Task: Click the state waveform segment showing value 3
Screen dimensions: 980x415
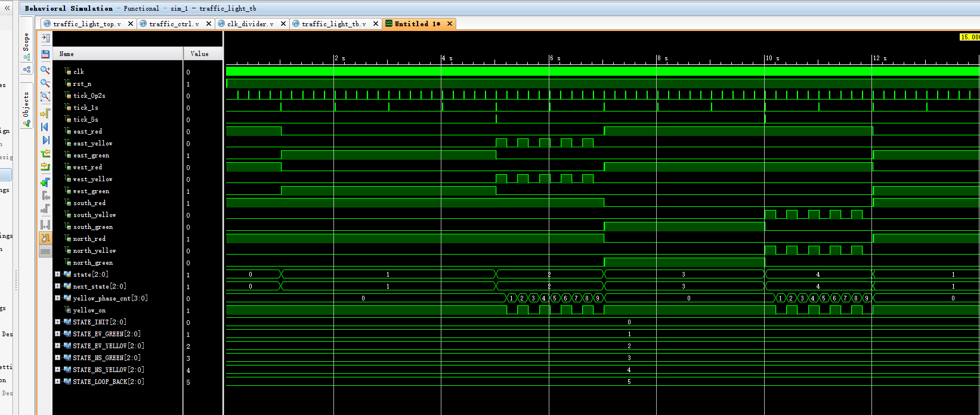Action: pos(684,274)
